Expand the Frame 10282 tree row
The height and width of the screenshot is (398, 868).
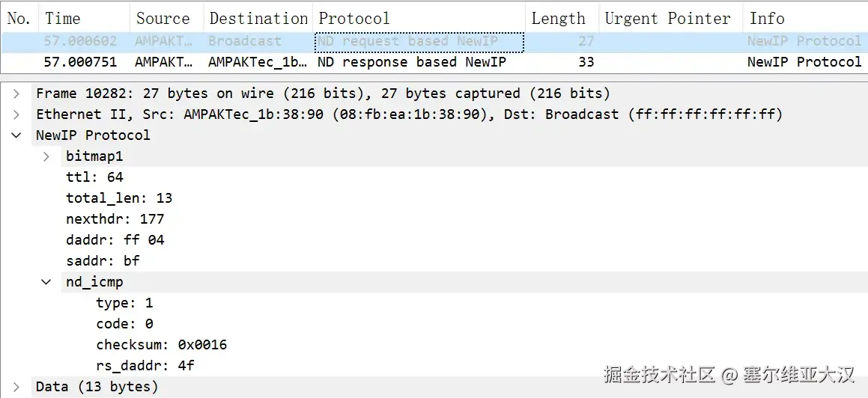16,94
